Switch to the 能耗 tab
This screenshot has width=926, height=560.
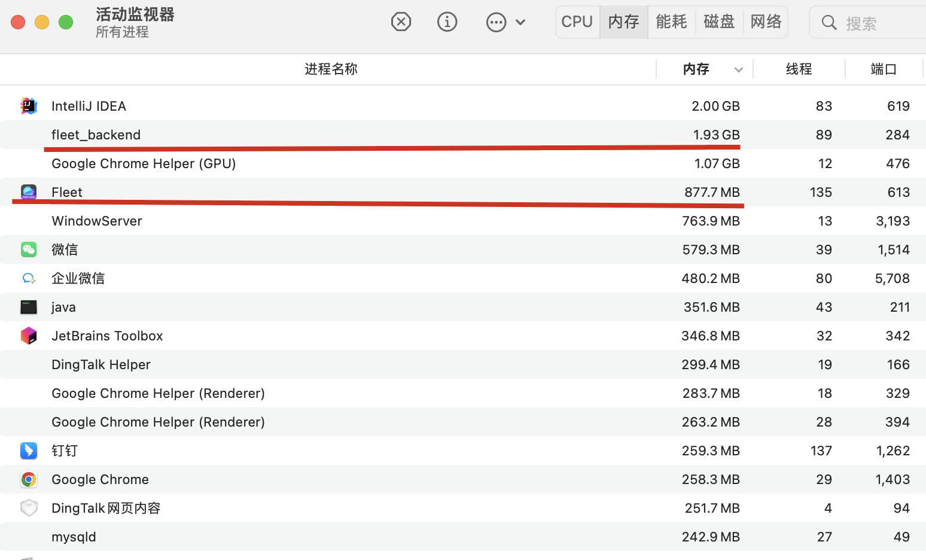(x=671, y=22)
